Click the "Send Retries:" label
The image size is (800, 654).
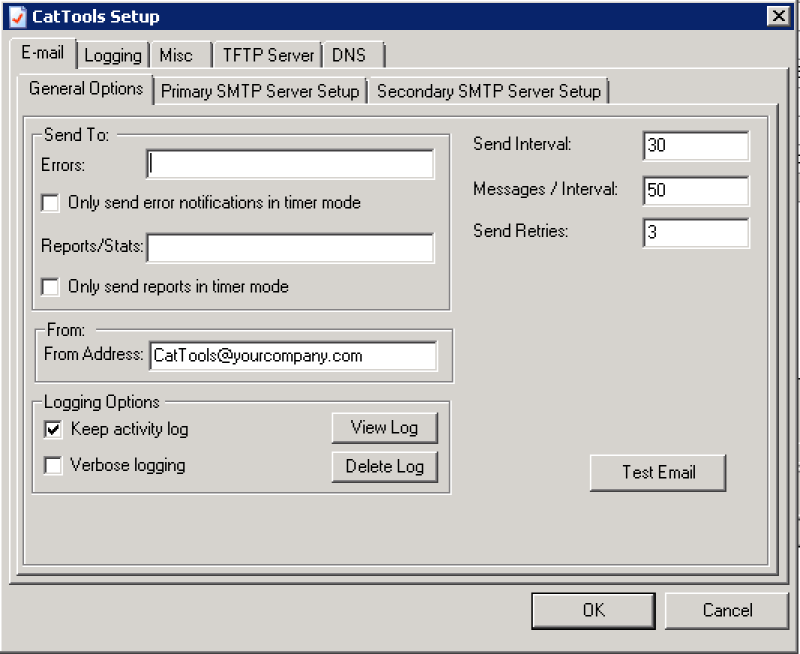tap(520, 231)
